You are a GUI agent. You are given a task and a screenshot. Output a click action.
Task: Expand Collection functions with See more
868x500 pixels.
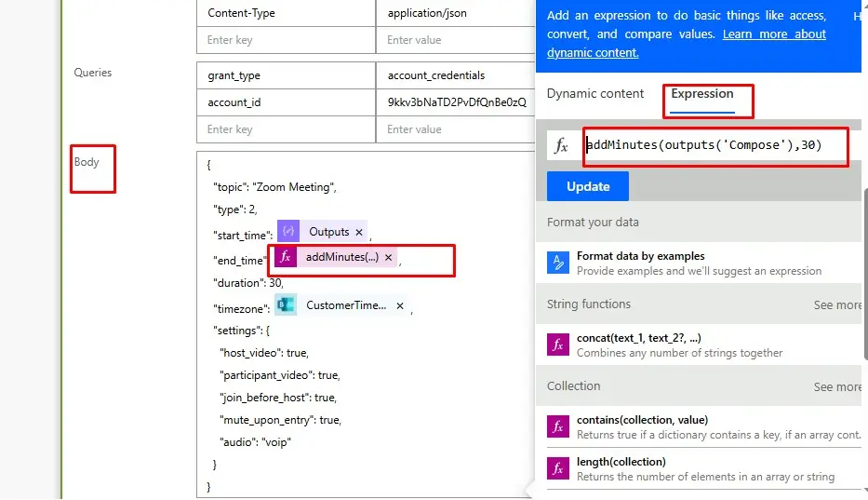point(837,386)
